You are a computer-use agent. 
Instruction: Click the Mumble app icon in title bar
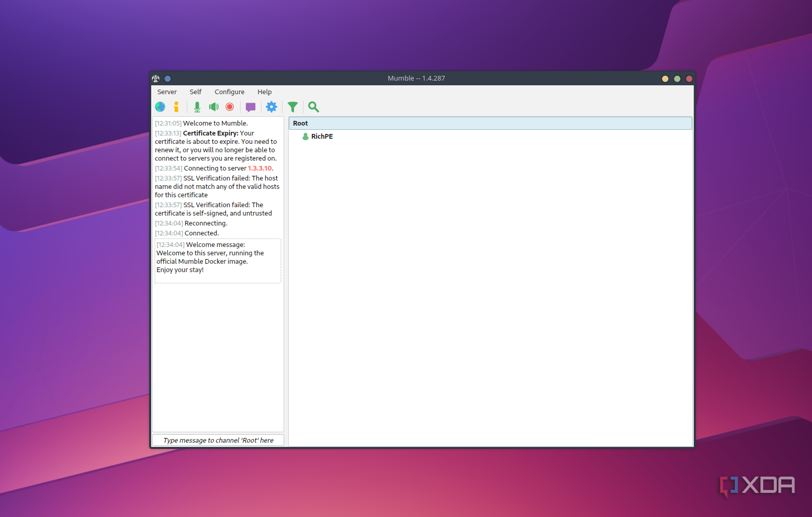tap(156, 78)
